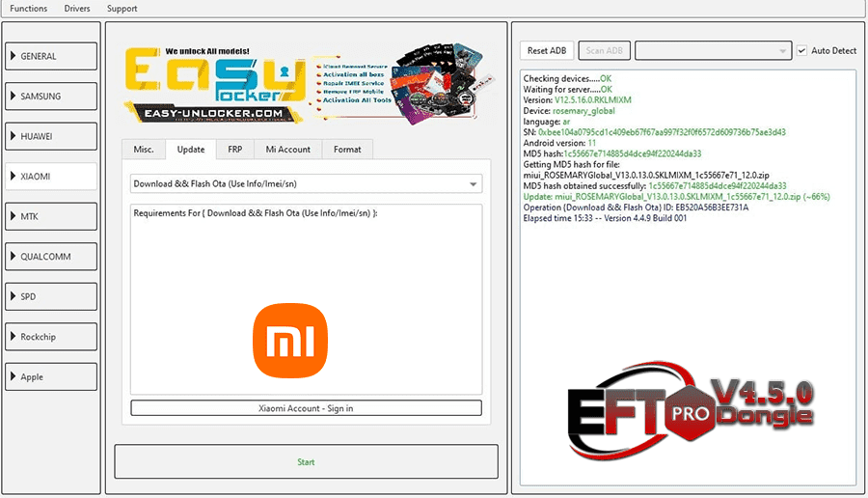The width and height of the screenshot is (868, 498).
Task: Click the Operation ID EB520A56B3EE731A line
Action: (636, 207)
